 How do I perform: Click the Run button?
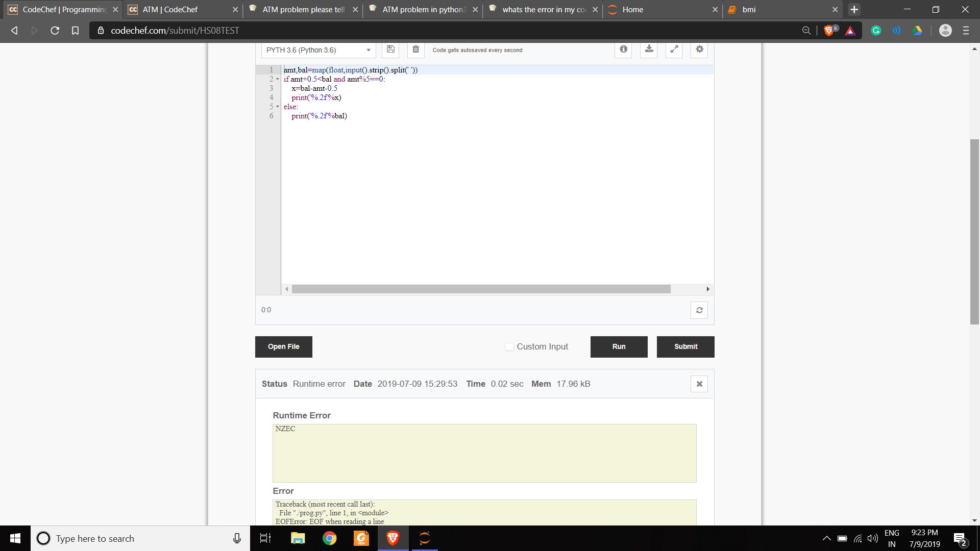pos(619,347)
